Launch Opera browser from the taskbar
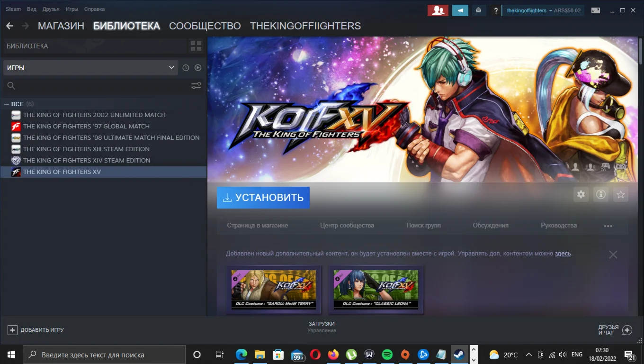 coord(315,355)
